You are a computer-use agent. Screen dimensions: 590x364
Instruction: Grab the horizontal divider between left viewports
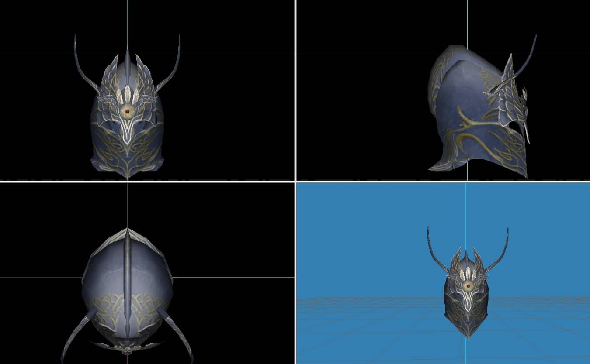pyautogui.click(x=147, y=181)
